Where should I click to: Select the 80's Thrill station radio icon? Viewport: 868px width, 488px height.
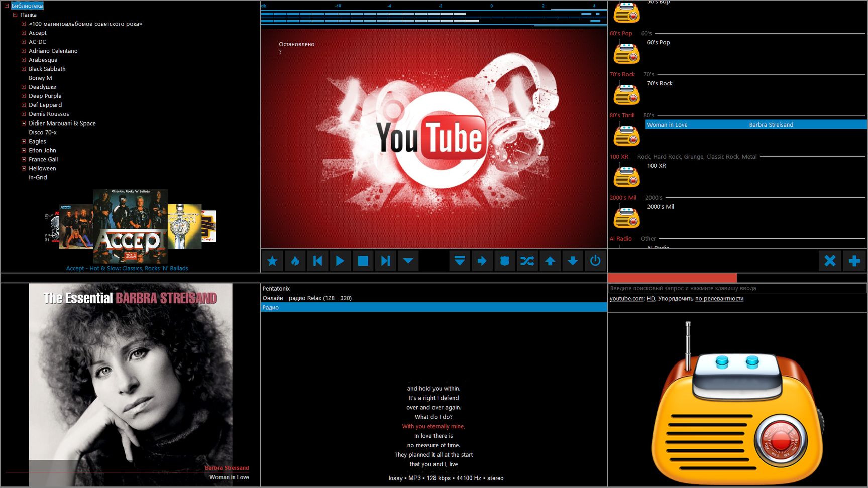pyautogui.click(x=627, y=135)
